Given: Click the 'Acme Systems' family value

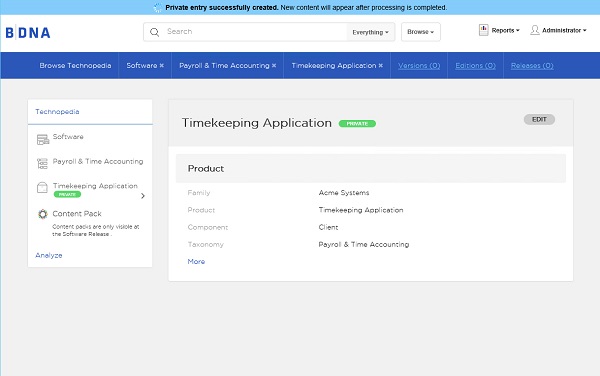Looking at the screenshot, I should [x=344, y=193].
